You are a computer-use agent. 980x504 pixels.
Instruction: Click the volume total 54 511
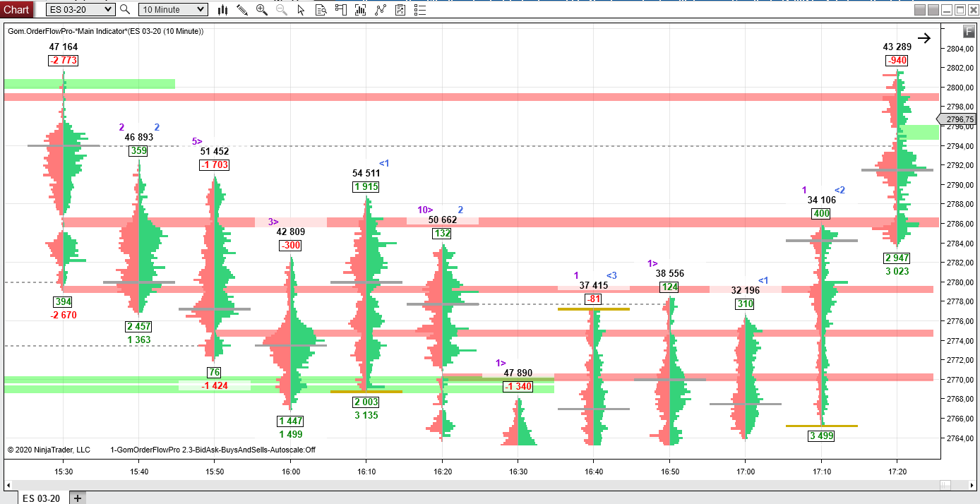pos(366,173)
